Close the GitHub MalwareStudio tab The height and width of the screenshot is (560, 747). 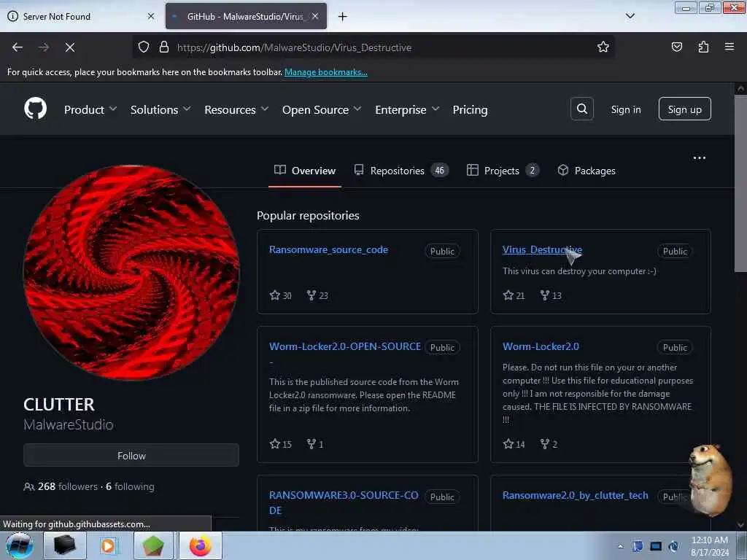[315, 16]
